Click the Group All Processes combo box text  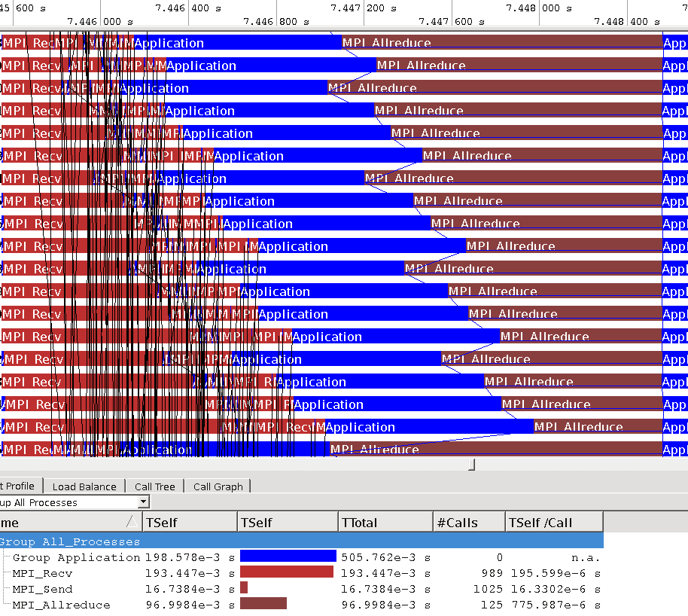point(38,502)
